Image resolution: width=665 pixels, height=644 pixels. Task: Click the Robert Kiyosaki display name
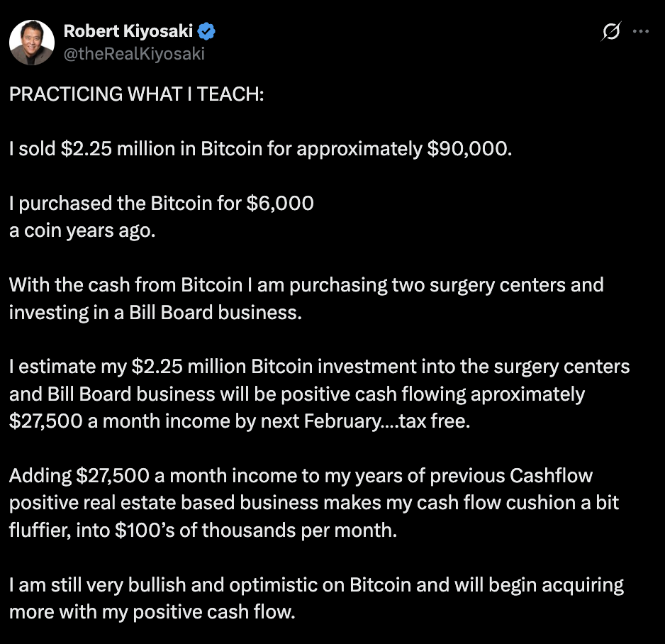(x=128, y=31)
